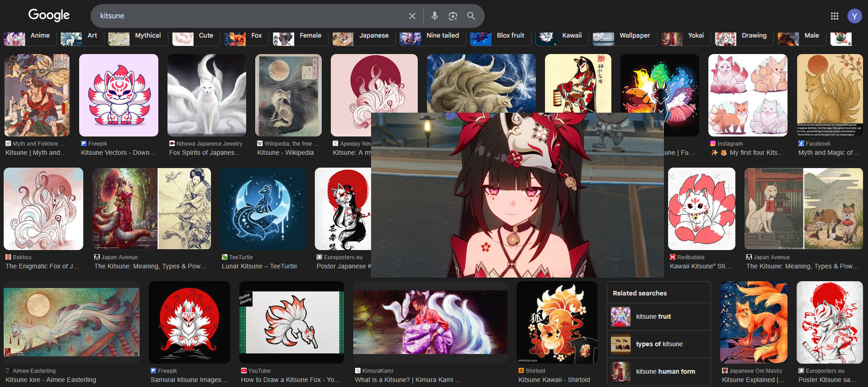Click the left 'Japan Avenue' source label
868x387 pixels.
pos(119,257)
